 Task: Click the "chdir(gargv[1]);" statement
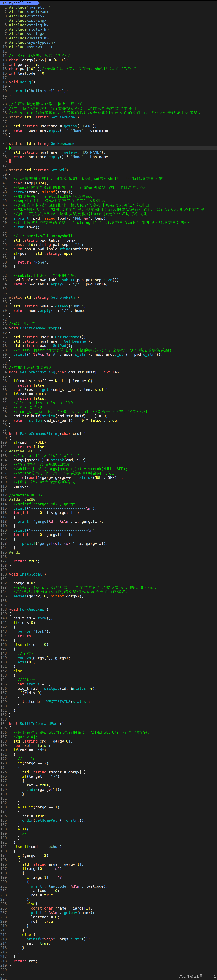(x=44, y=789)
